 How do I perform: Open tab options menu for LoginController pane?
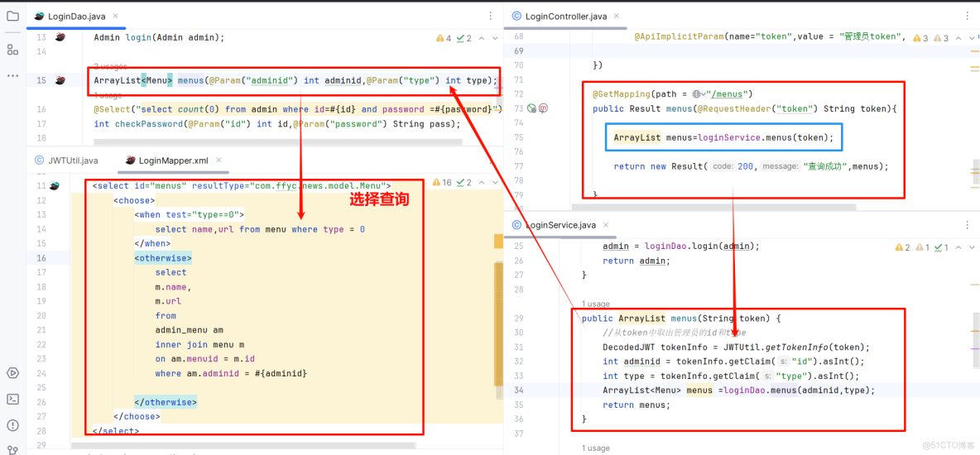tap(968, 17)
